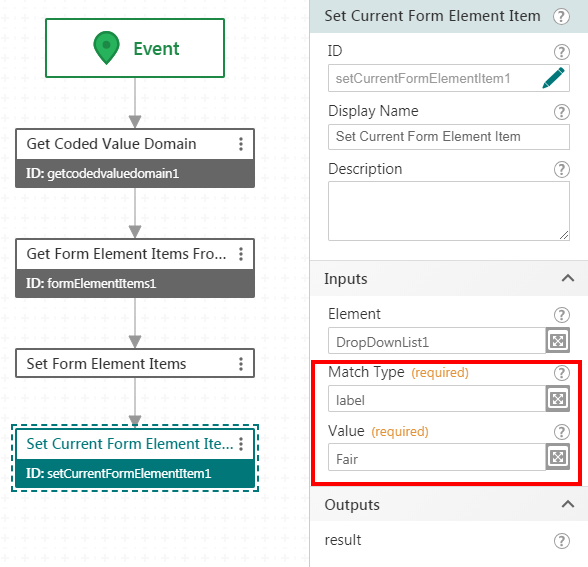Open expression editor for Value input
This screenshot has height=567, width=588.
(558, 457)
